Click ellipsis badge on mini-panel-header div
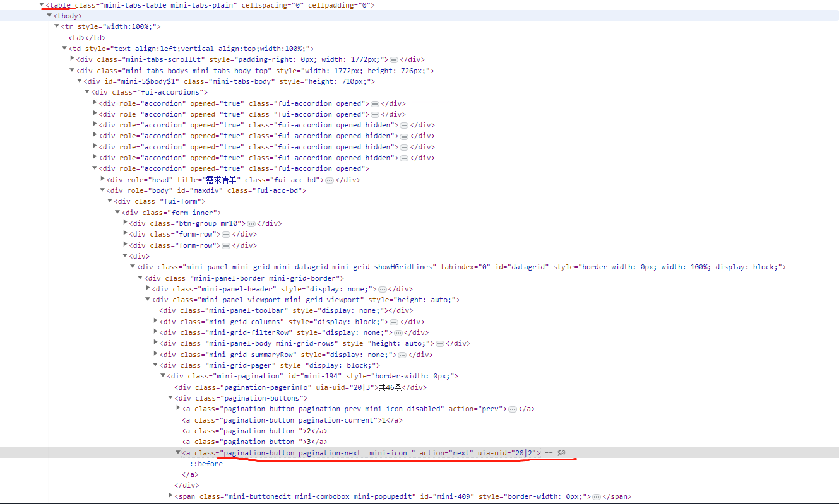Viewport: 839px width, 504px height. (x=382, y=289)
